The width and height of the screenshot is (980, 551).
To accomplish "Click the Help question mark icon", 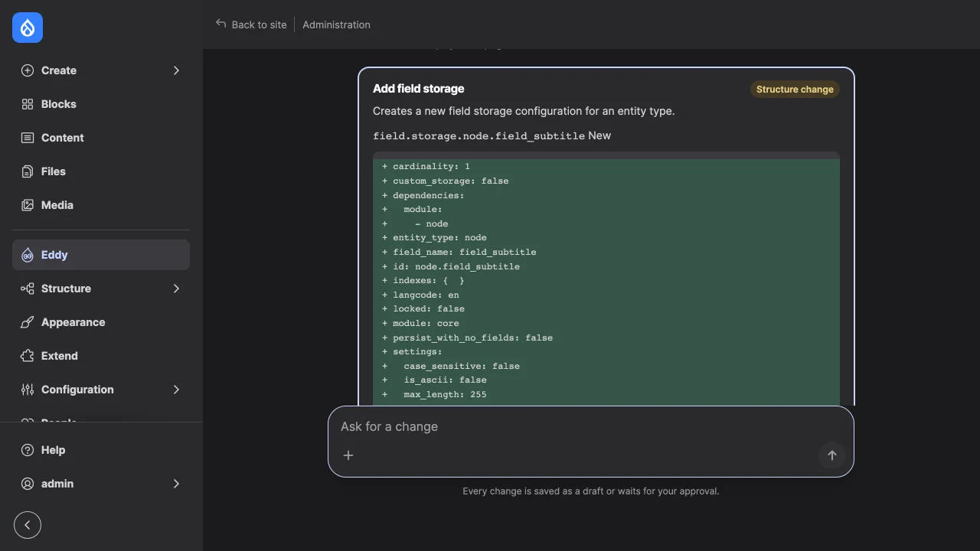I will coord(28,450).
